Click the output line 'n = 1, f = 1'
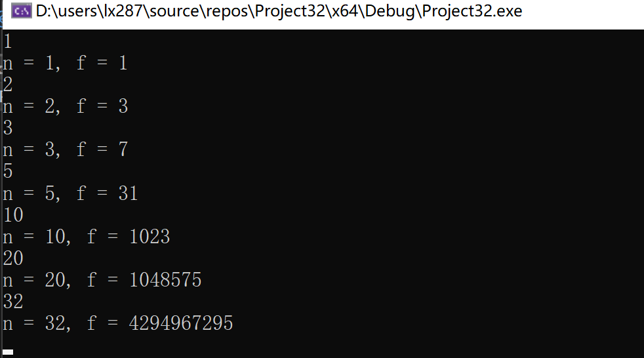Image resolution: width=644 pixels, height=358 pixels. click(x=65, y=64)
